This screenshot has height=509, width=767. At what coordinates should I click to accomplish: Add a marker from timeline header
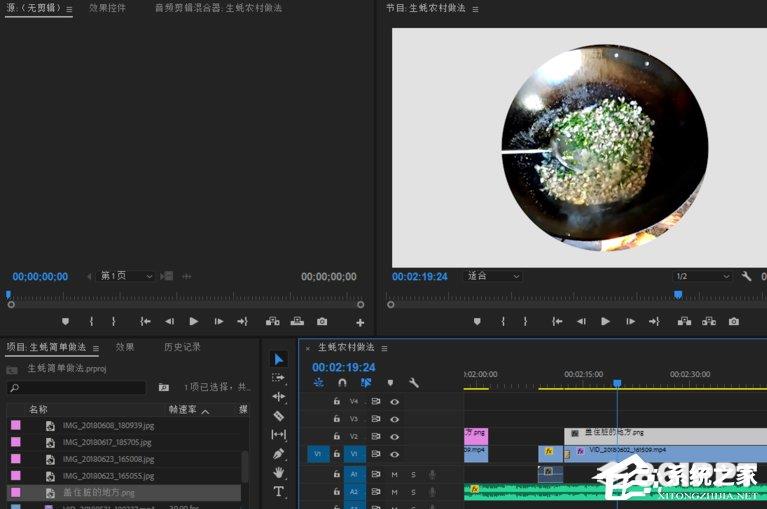(390, 383)
